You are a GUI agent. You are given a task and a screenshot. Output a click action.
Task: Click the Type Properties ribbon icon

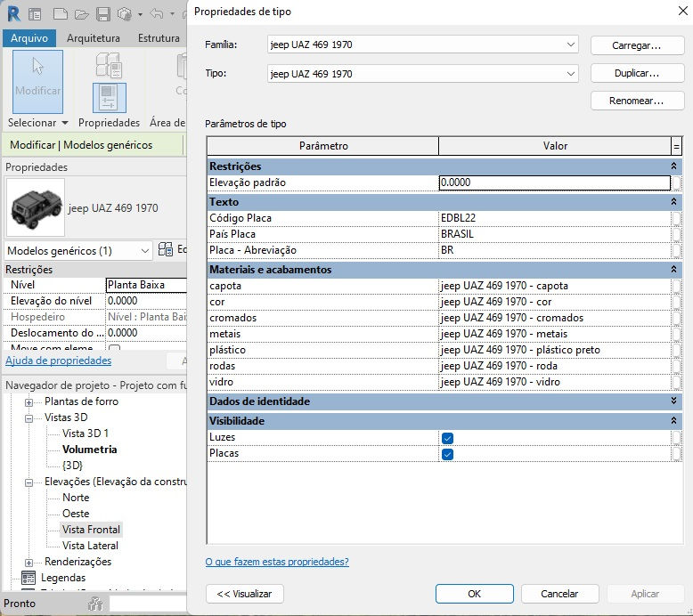[109, 65]
